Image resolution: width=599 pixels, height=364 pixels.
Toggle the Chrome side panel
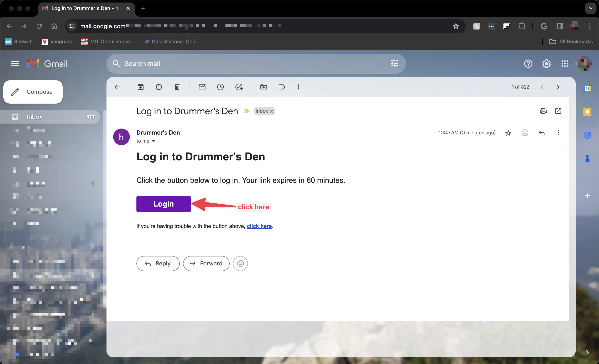tap(560, 26)
